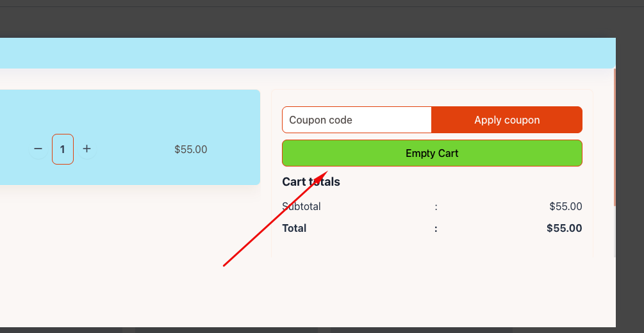Click the Subtotal label
This screenshot has height=333, width=644.
301,206
